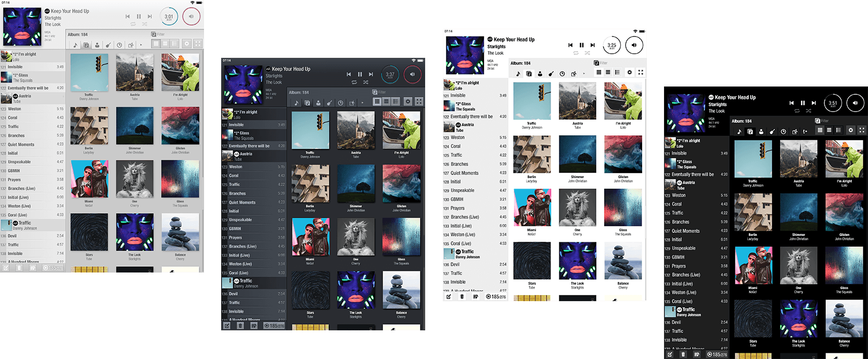Toggle shuffle in the 3:25 player

click(588, 53)
